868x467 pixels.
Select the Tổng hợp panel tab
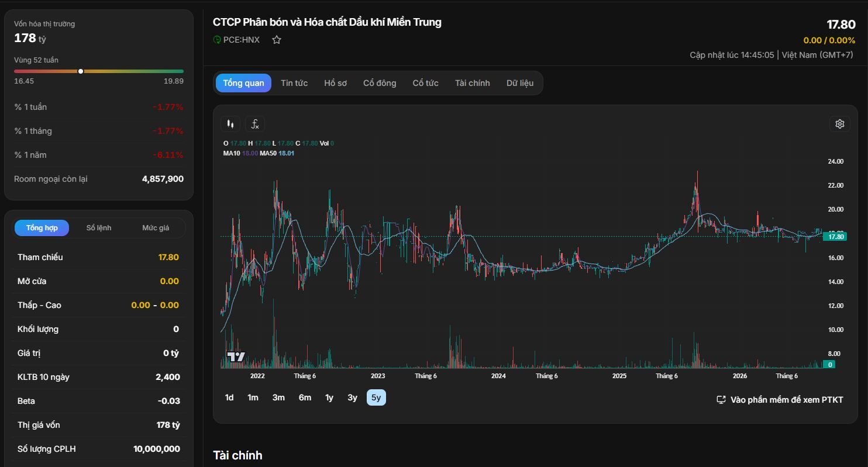(x=42, y=228)
